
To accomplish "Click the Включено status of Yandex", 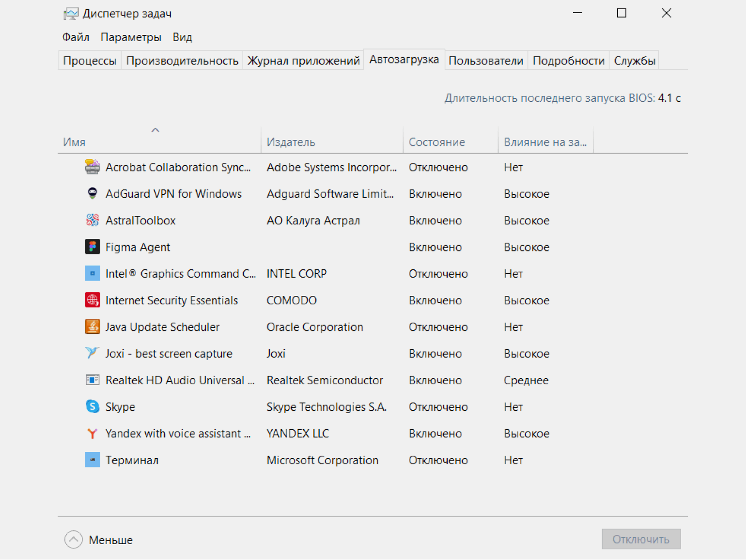I will pos(435,434).
